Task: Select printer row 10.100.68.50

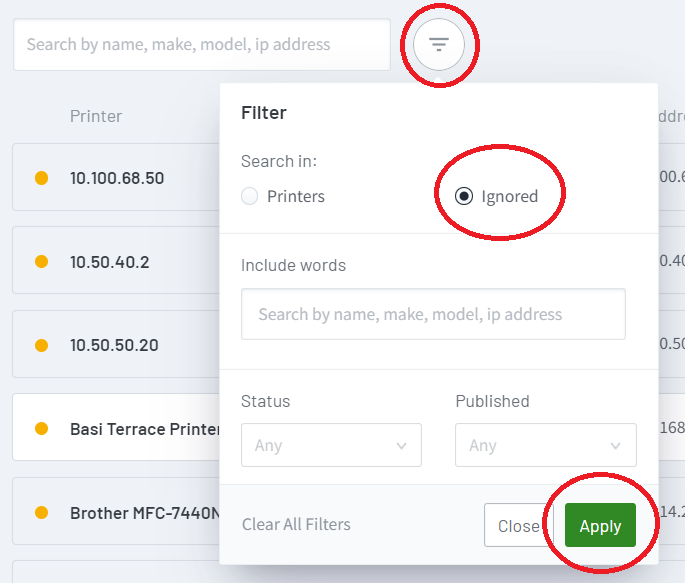Action: pyautogui.click(x=116, y=177)
